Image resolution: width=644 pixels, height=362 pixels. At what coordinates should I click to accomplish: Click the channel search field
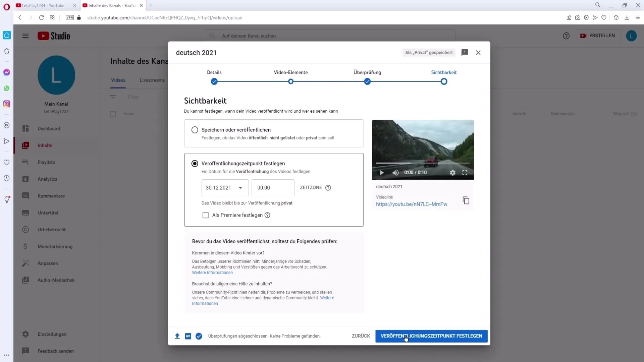tap(329, 36)
